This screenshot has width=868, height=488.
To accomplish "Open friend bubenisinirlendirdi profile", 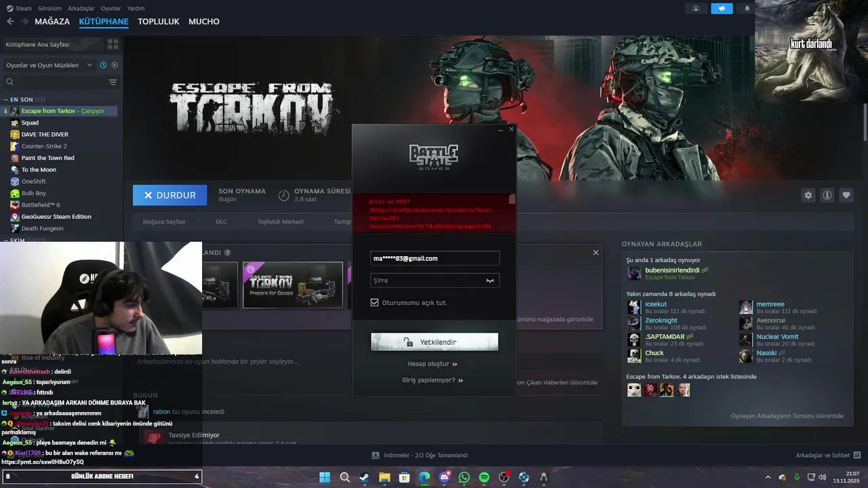I will (x=672, y=270).
